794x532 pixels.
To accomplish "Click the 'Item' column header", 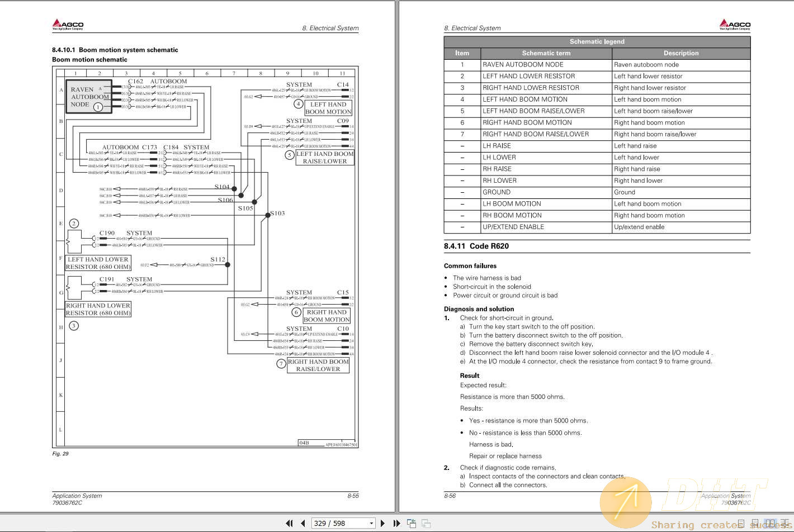I will click(x=462, y=53).
